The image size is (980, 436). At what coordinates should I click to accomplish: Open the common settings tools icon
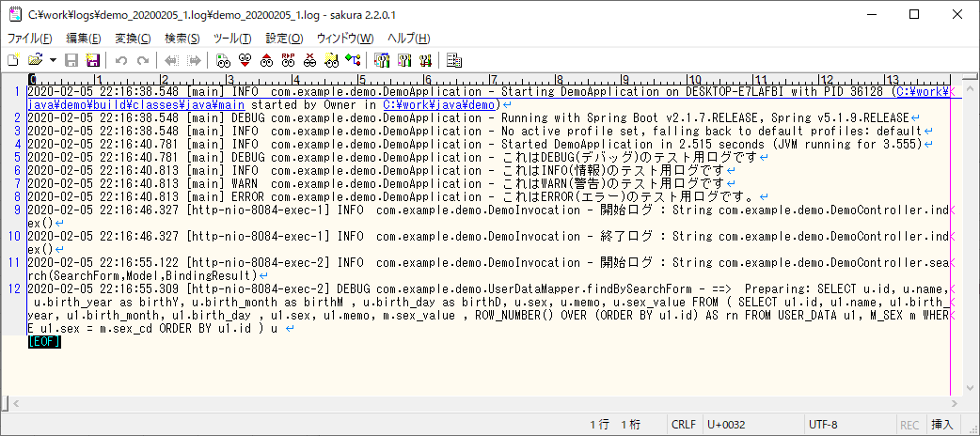click(x=426, y=60)
